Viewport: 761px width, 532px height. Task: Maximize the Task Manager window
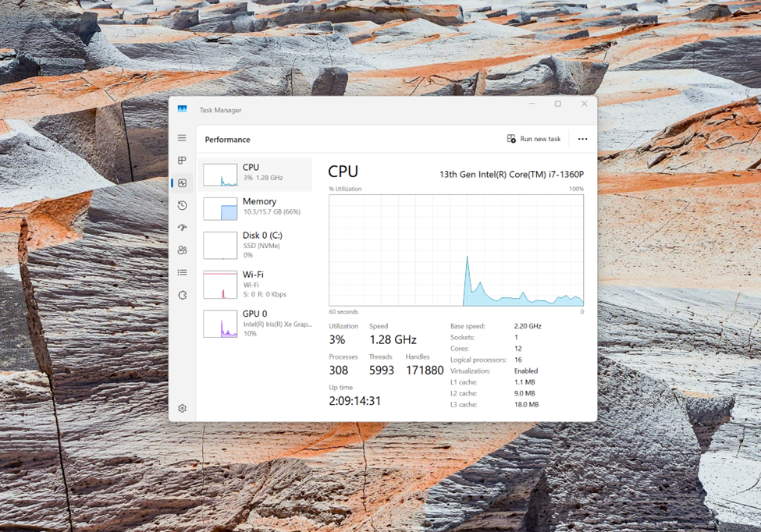pyautogui.click(x=557, y=104)
